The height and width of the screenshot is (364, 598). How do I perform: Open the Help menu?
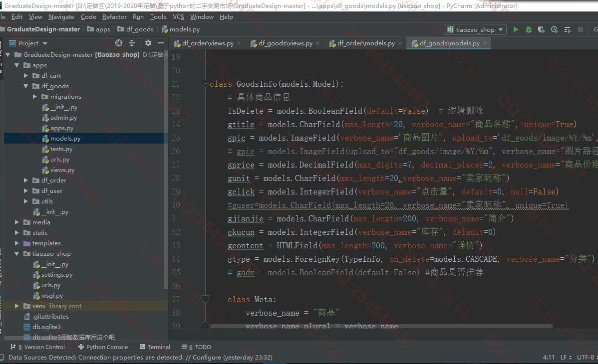pyautogui.click(x=226, y=17)
